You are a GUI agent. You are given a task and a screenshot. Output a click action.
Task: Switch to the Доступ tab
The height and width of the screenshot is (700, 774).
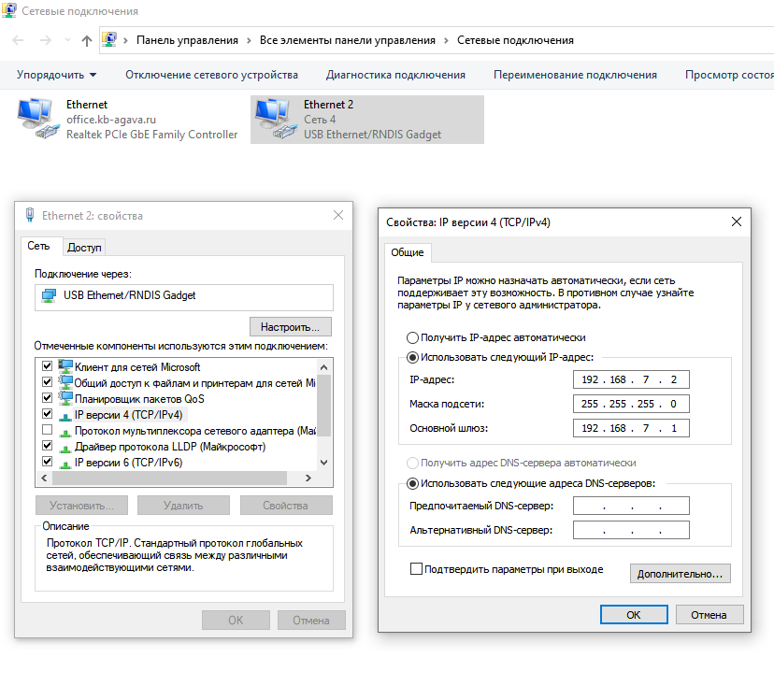click(x=84, y=248)
